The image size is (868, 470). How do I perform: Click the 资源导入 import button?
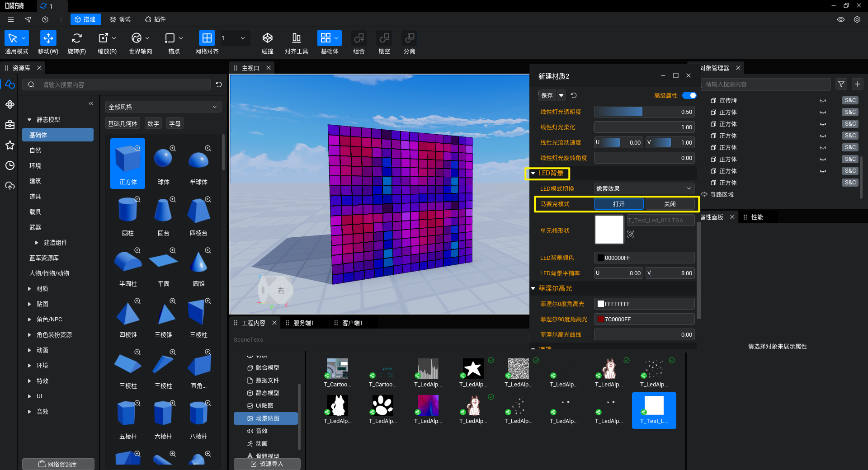coord(267,464)
